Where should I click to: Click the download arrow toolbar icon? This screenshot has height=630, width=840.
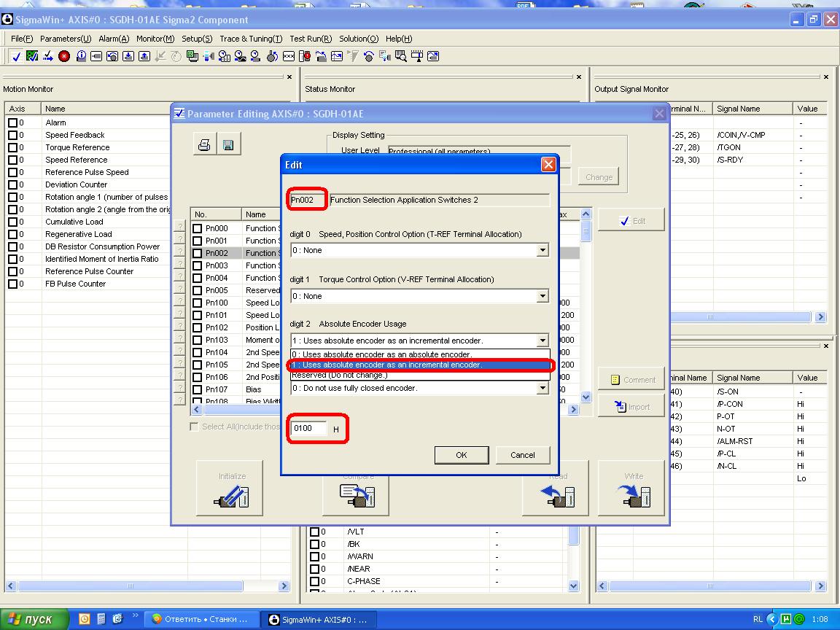128,55
